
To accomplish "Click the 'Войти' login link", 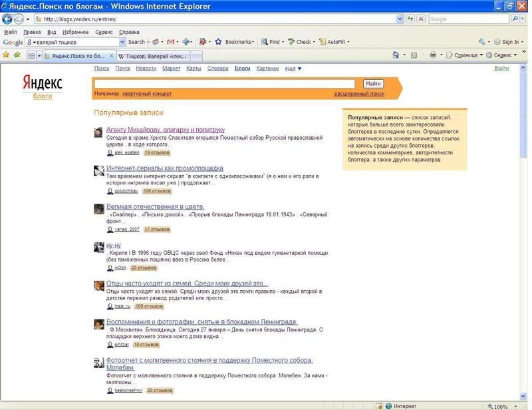I will click(x=501, y=69).
